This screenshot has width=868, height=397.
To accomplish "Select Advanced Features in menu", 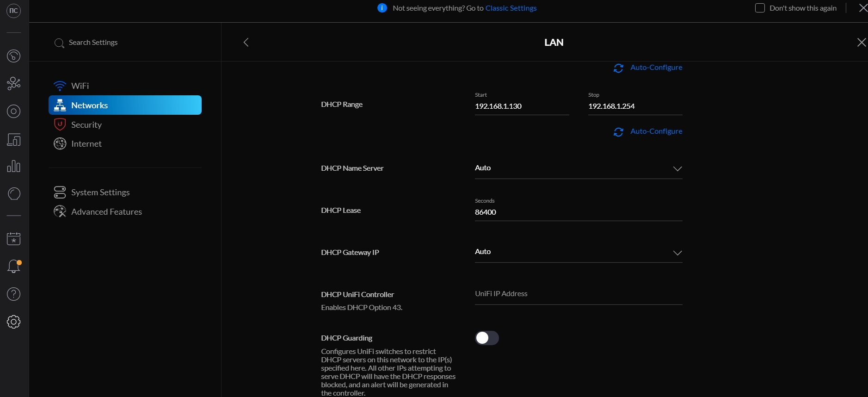I will click(x=125, y=211).
